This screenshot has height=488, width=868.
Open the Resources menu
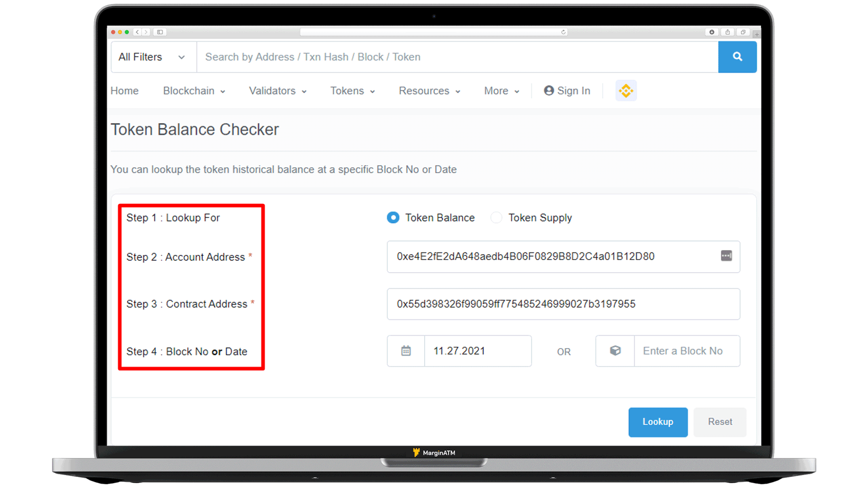point(429,90)
